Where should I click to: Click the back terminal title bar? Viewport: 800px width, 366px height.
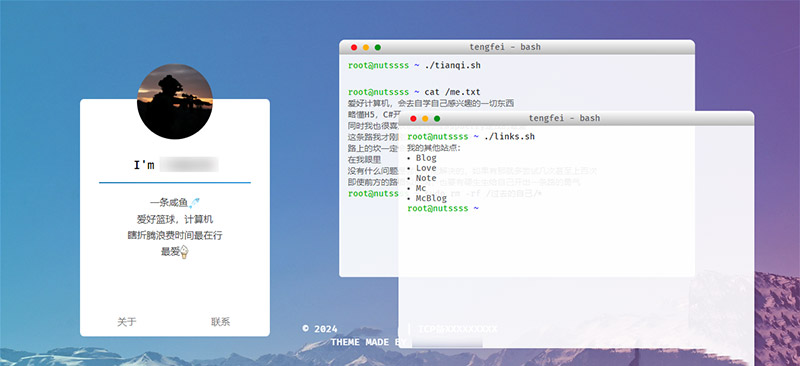(x=517, y=47)
